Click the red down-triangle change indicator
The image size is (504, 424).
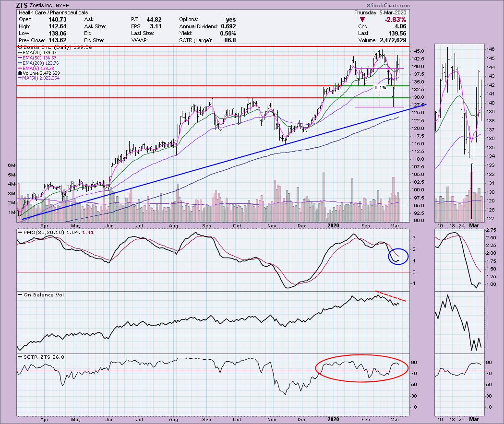click(362, 20)
